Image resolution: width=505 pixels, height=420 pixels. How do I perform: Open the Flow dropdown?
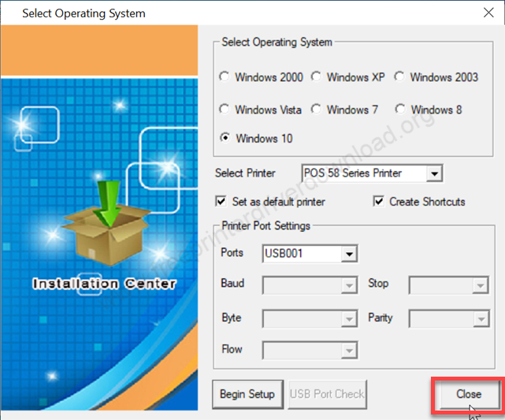point(349,351)
